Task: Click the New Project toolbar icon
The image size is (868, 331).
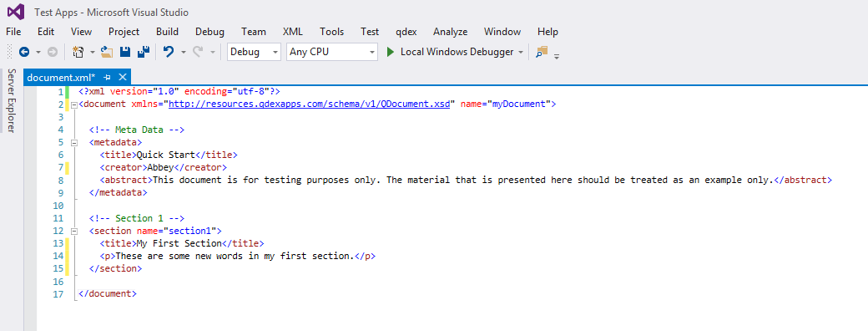Action: coord(78,52)
